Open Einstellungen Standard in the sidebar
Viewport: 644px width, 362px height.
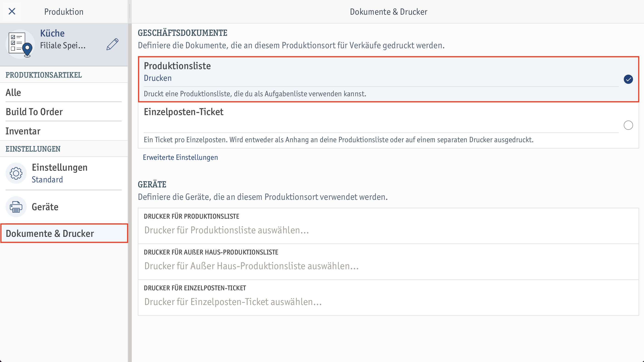click(64, 173)
